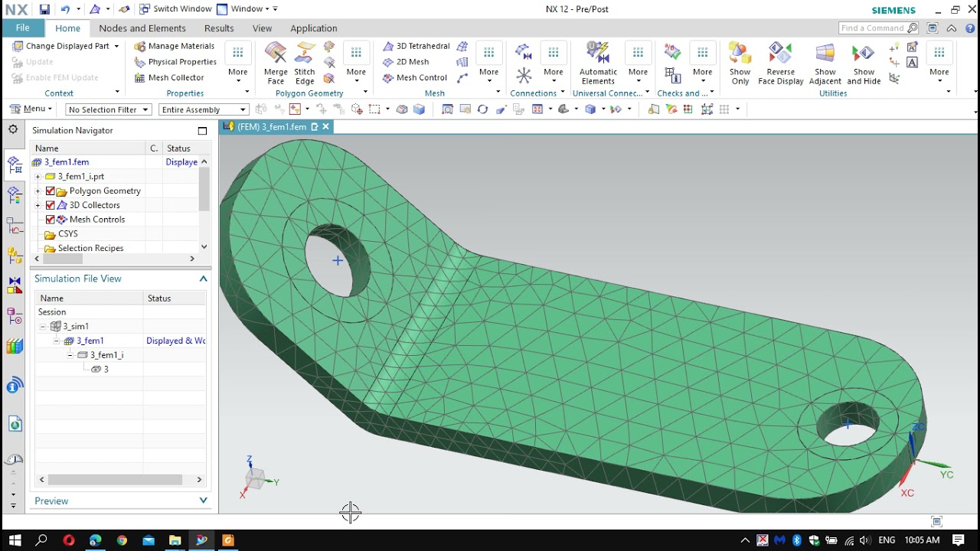The width and height of the screenshot is (980, 551).
Task: Click the Stitch Edge tool
Action: click(305, 64)
